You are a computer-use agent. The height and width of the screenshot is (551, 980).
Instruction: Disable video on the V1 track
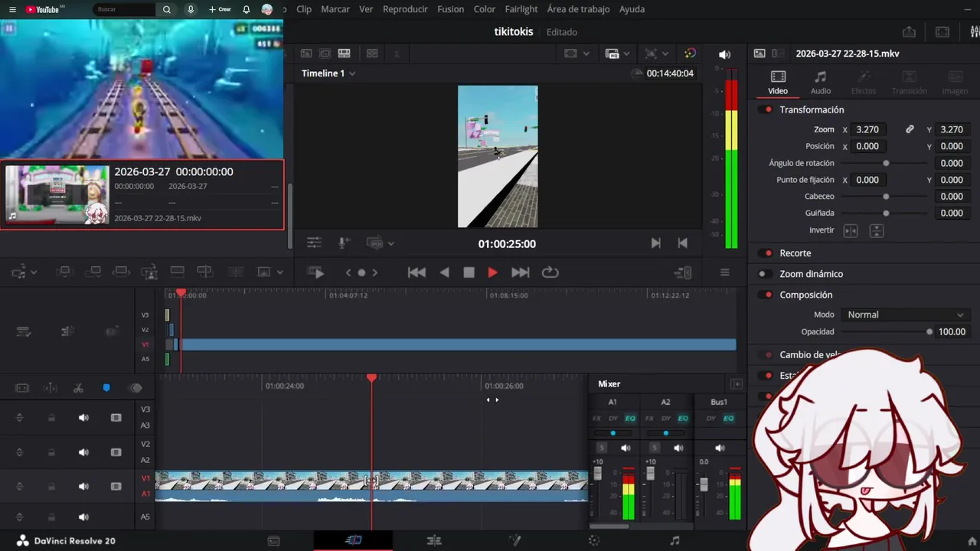[x=116, y=486]
